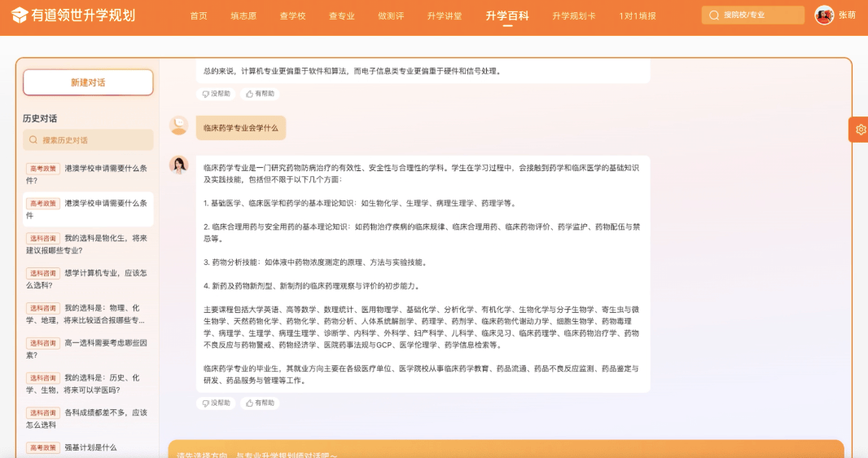The height and width of the screenshot is (458, 868).
Task: Open 查学校 in the top menu
Action: point(293,16)
